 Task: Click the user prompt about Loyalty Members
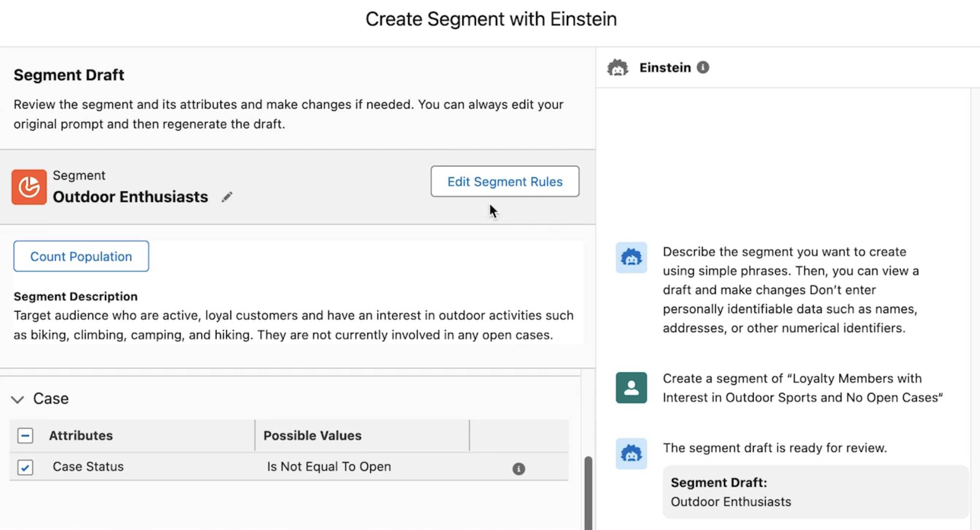pyautogui.click(x=802, y=388)
